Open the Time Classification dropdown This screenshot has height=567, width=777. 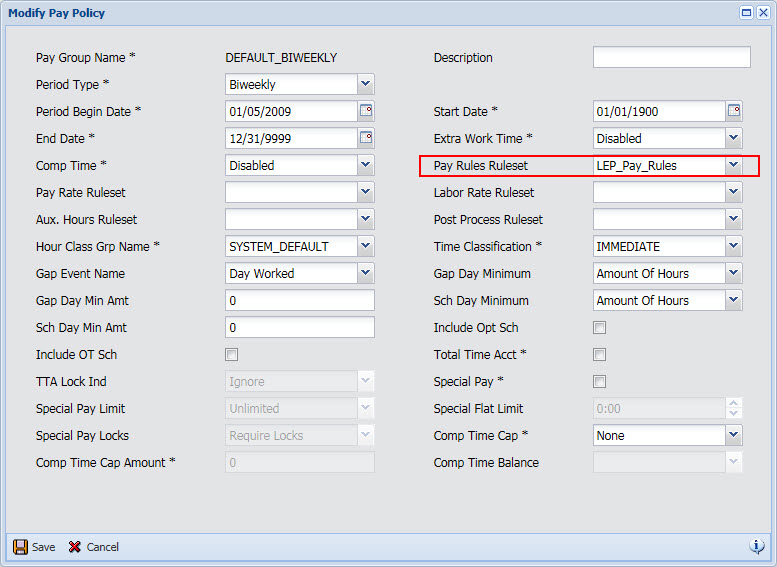733,246
